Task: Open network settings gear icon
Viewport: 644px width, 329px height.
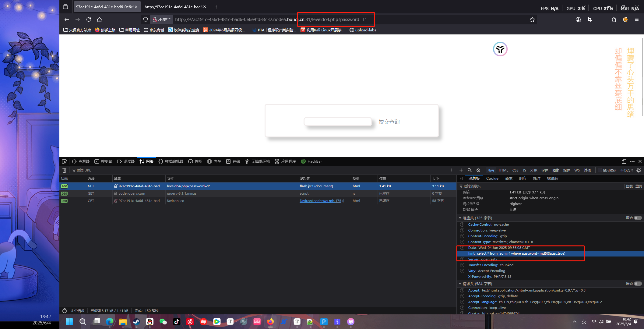Action: pos(639,170)
